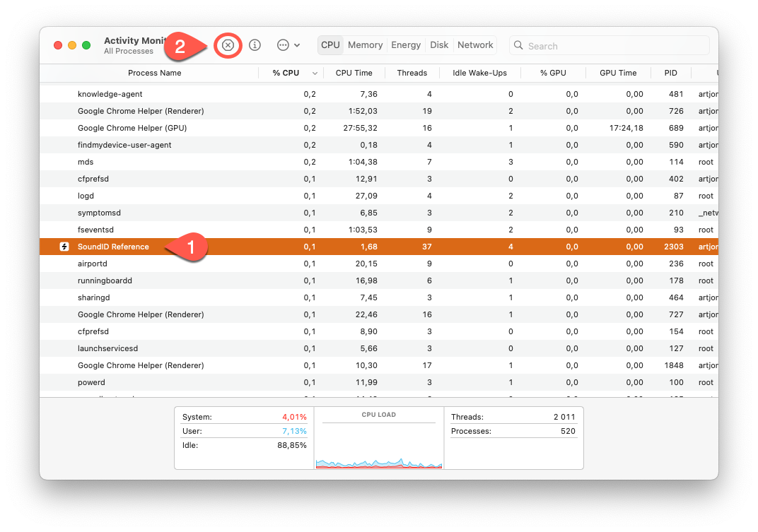Click the yellow minimize window button
Viewport: 758px width, 532px height.
point(72,45)
